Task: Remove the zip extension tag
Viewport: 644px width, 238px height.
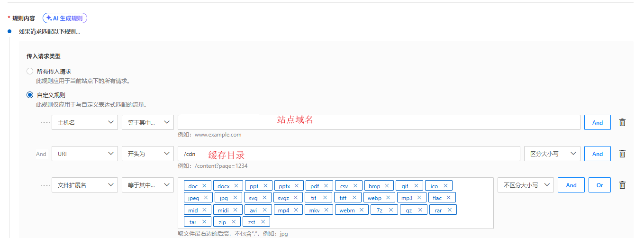Action: click(x=233, y=222)
